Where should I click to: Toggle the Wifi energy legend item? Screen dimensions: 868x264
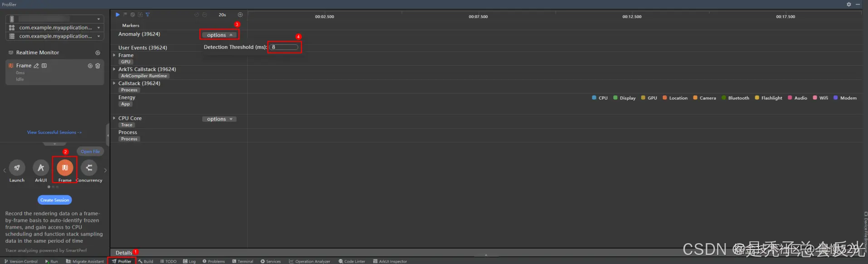pos(820,98)
